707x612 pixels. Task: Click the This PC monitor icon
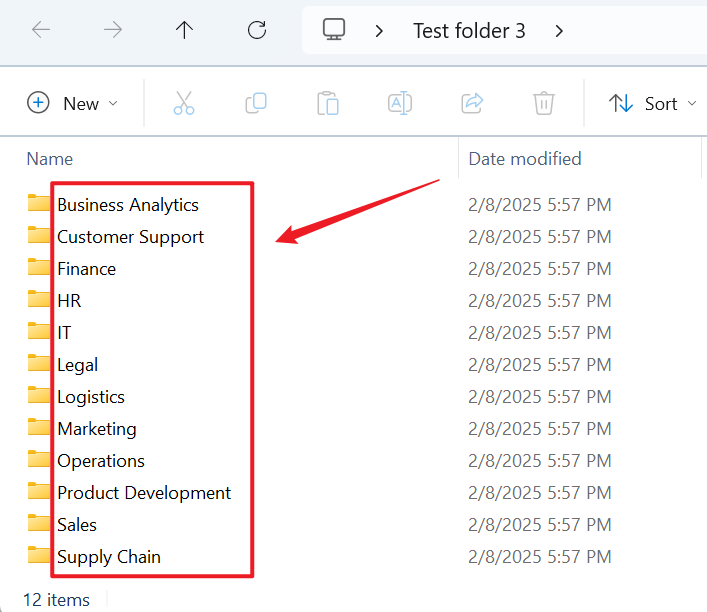click(334, 30)
